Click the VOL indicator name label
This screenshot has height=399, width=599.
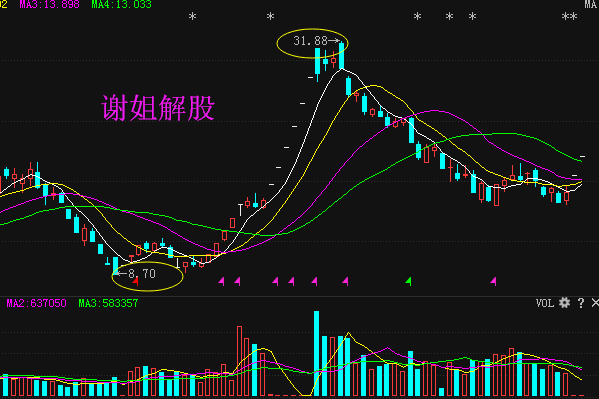pos(545,303)
